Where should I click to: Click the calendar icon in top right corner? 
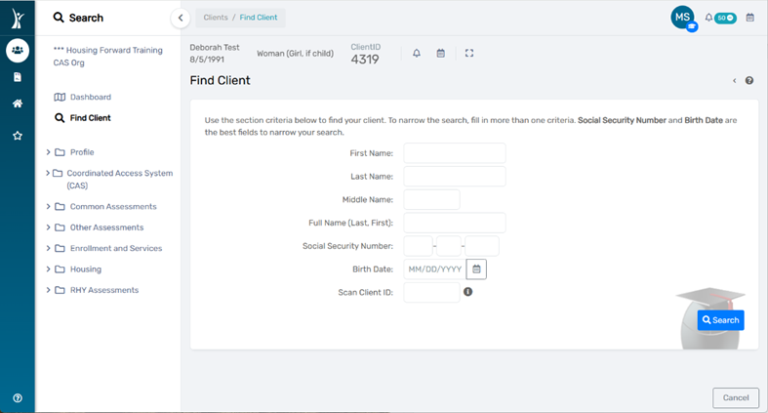tap(750, 17)
